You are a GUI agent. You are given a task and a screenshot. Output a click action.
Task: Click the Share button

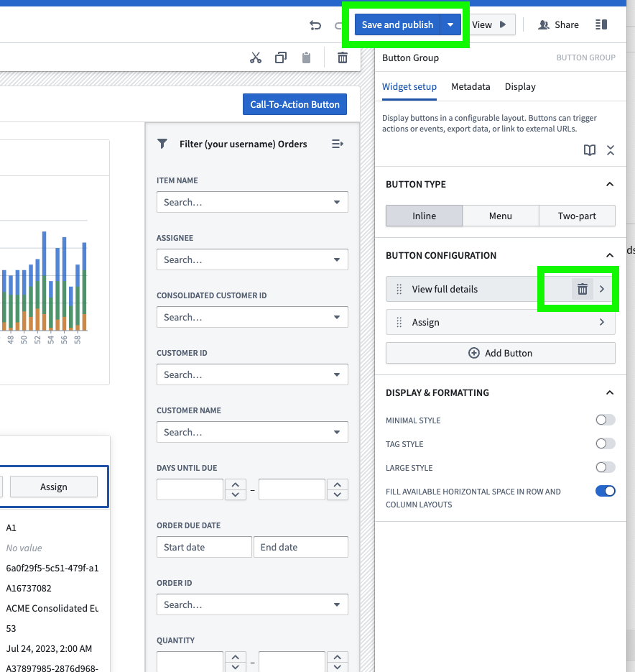pos(558,24)
